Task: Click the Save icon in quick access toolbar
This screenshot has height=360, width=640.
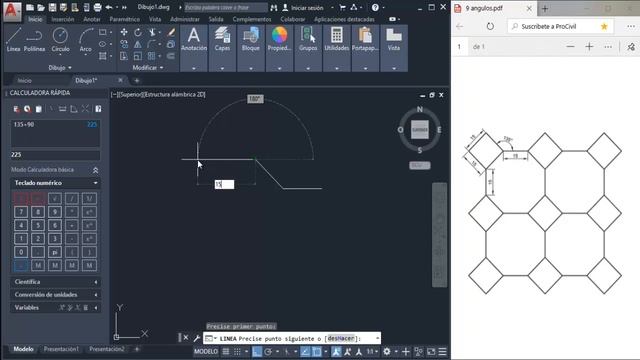Action: click(52, 7)
